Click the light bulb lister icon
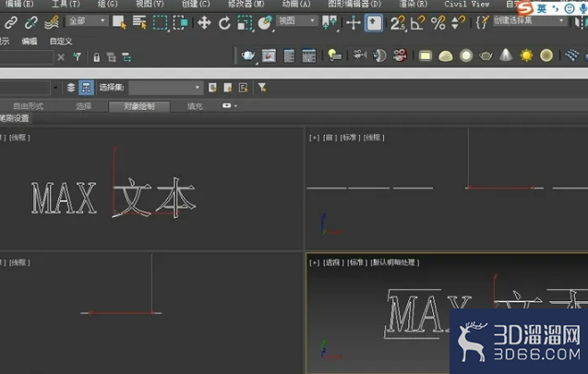 point(334,56)
